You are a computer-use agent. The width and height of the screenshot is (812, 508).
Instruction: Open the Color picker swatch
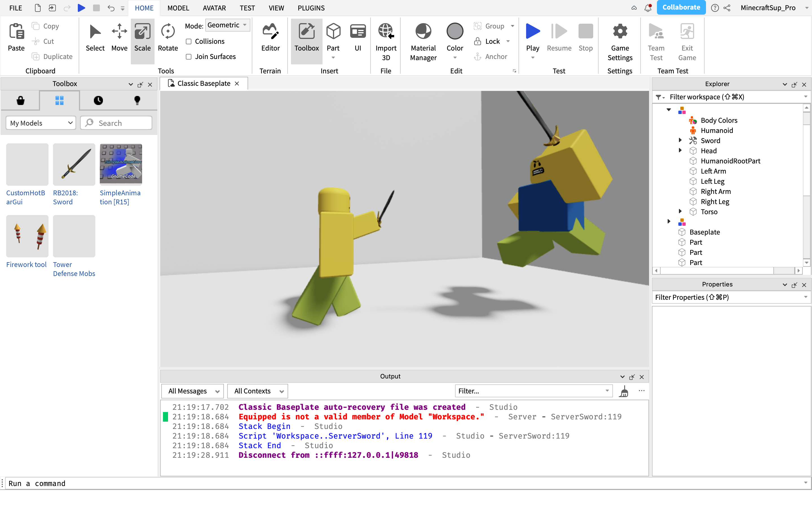(x=455, y=31)
